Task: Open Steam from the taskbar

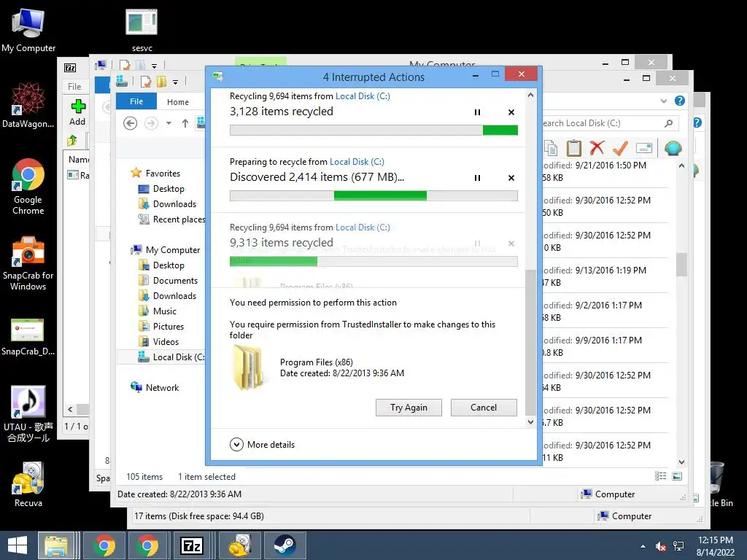Action: pyautogui.click(x=285, y=545)
